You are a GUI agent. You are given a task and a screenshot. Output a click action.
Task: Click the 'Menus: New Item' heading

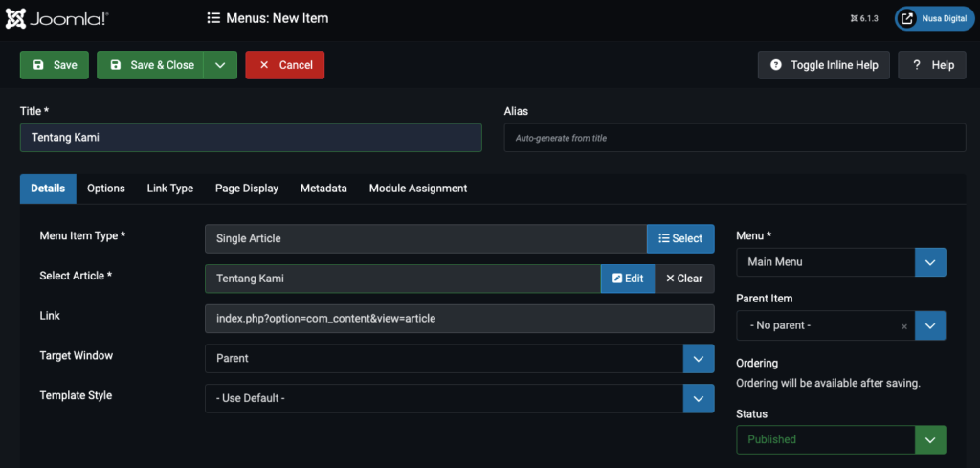click(277, 19)
